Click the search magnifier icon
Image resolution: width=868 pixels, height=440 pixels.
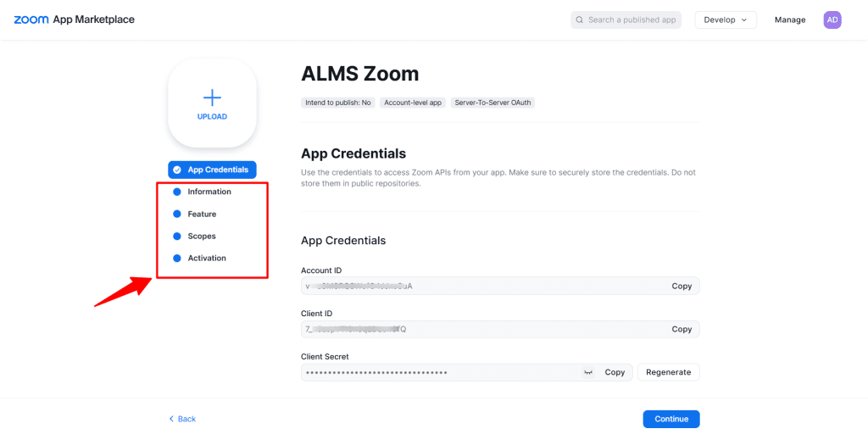580,19
